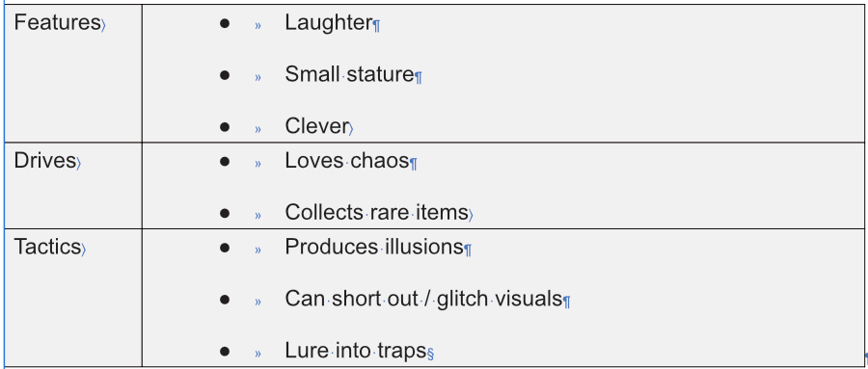Click the Features row label
Screen dimensions: 868x369
pyautogui.click(x=57, y=23)
